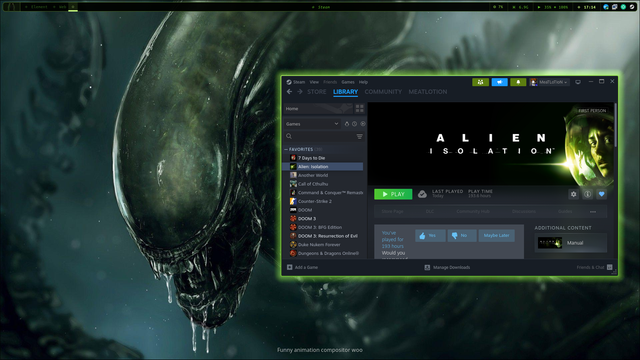Open the MeatLoTioN account dropdown
Image resolution: width=640 pixels, height=360 pixels.
click(549, 82)
